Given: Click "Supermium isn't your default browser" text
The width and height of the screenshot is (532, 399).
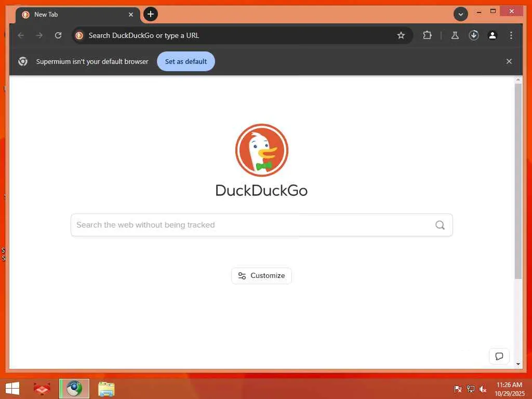Looking at the screenshot, I should click(92, 61).
